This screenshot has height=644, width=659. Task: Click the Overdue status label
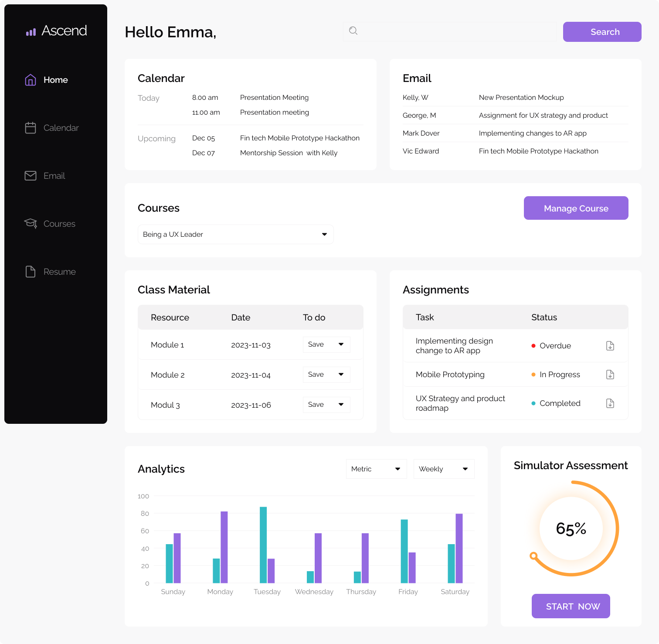click(x=555, y=346)
